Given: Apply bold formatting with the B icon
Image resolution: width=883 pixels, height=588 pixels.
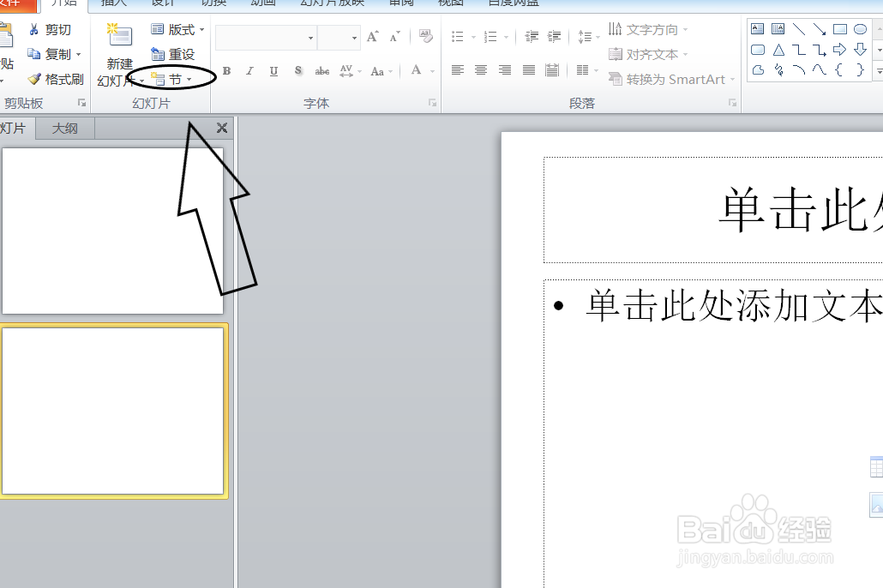Looking at the screenshot, I should pos(226,70).
